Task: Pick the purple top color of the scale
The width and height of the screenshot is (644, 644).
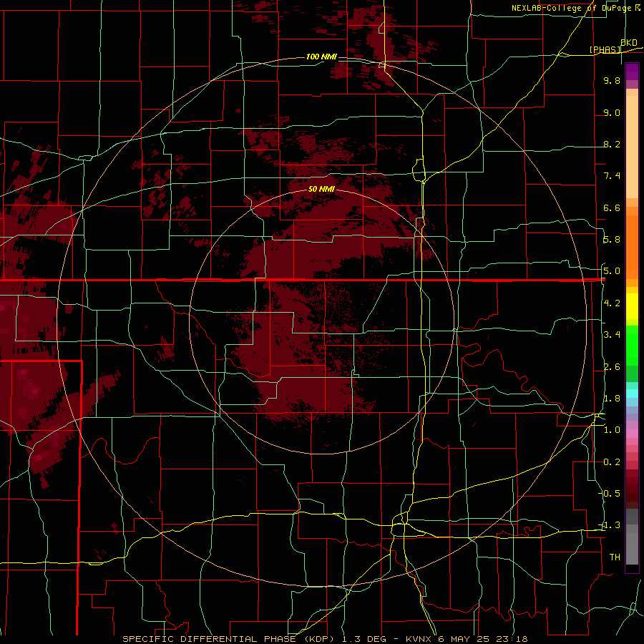Action: coord(632,72)
